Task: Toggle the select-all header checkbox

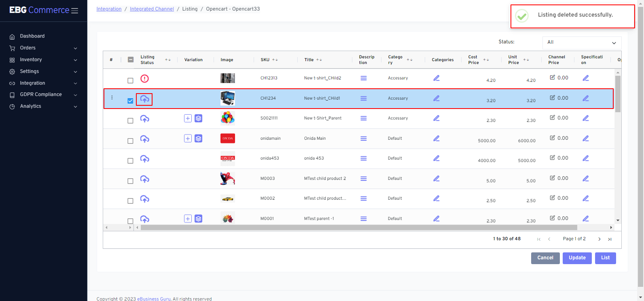Action: [x=131, y=60]
